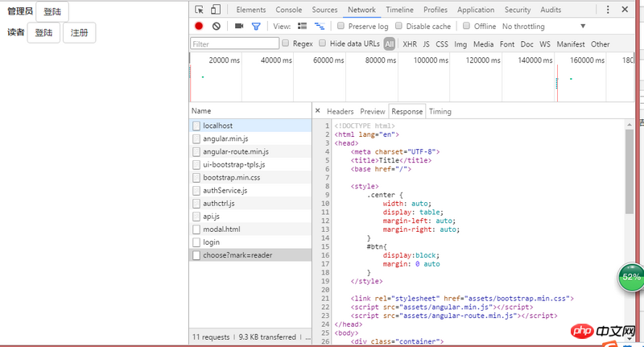Stop recording the network log

pos(199,27)
